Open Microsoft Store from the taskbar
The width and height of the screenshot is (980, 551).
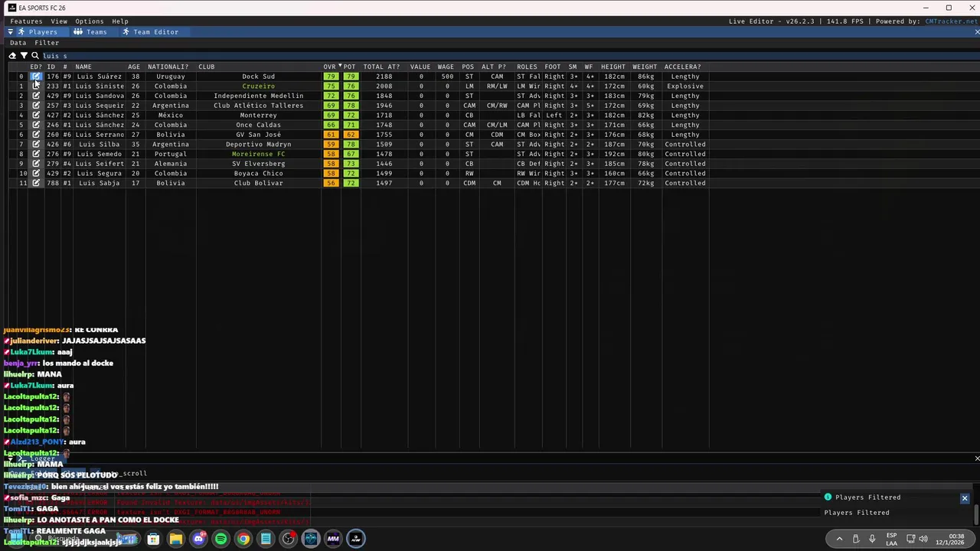tap(153, 539)
